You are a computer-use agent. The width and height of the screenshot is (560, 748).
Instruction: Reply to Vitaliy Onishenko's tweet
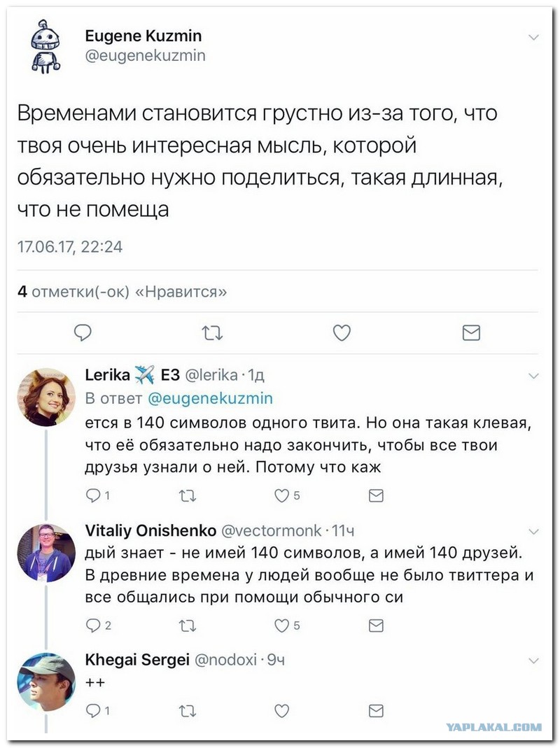click(98, 626)
